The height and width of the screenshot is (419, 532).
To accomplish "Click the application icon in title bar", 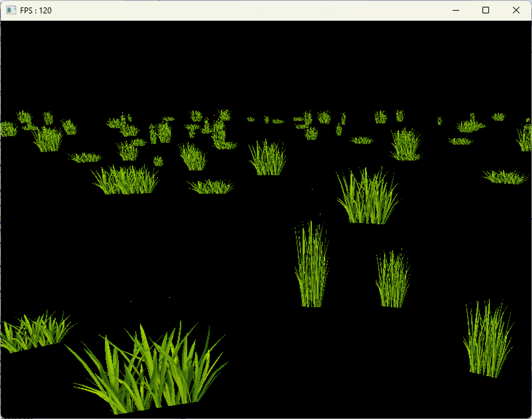I will [x=11, y=10].
